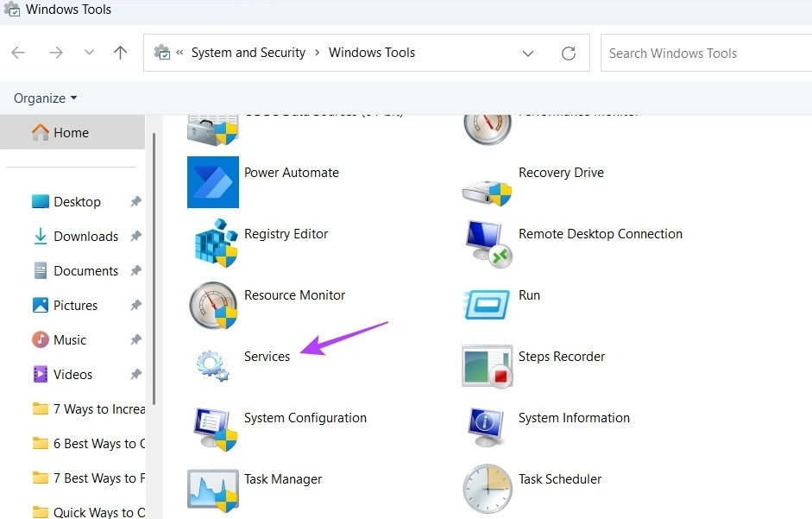The height and width of the screenshot is (519, 812).
Task: Launch the Run dialog tool
Action: (529, 294)
